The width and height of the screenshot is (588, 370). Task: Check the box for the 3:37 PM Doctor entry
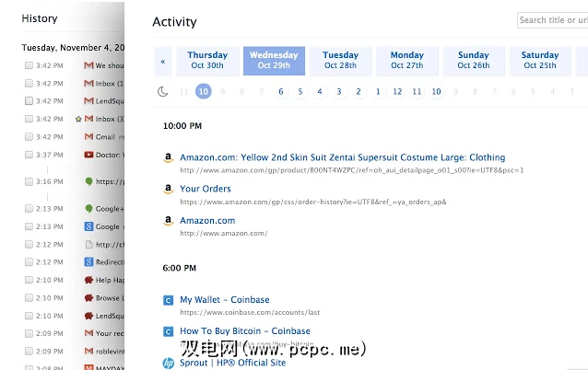(29, 155)
